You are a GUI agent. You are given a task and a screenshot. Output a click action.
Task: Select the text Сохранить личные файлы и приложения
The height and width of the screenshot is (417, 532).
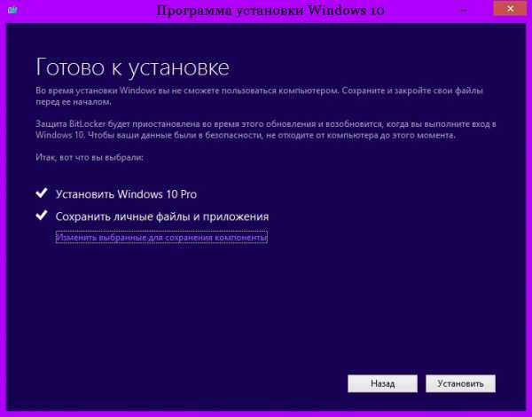click(x=162, y=216)
